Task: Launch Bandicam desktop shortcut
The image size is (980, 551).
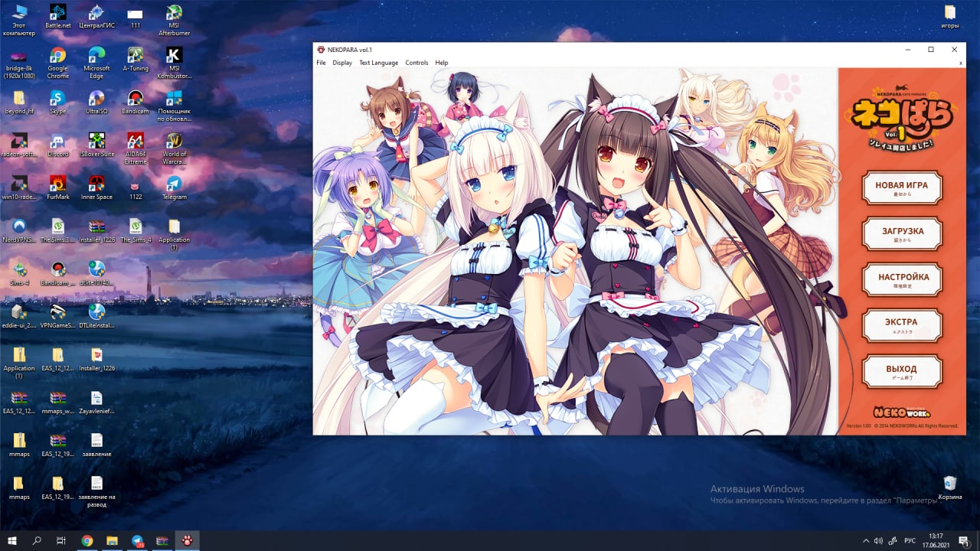Action: click(x=136, y=103)
